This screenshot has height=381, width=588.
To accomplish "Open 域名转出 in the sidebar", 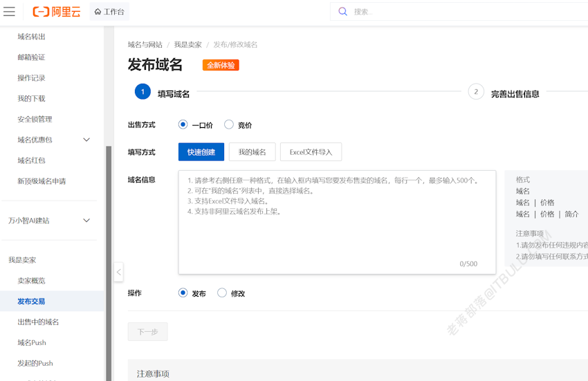I will pos(32,37).
